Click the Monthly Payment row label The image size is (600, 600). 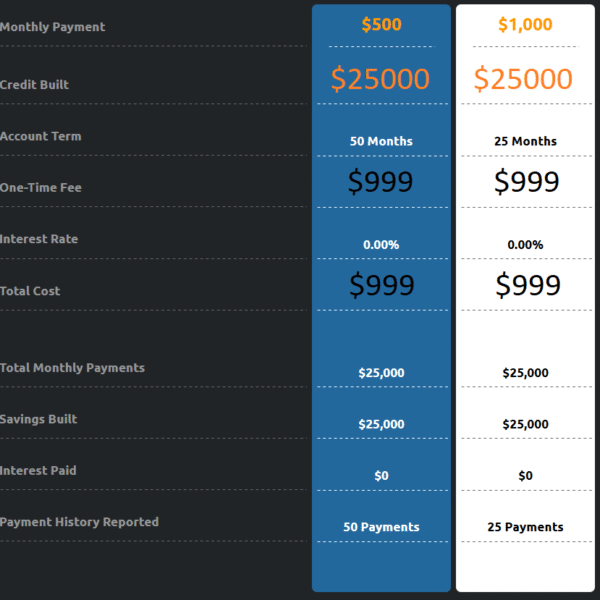52,27
